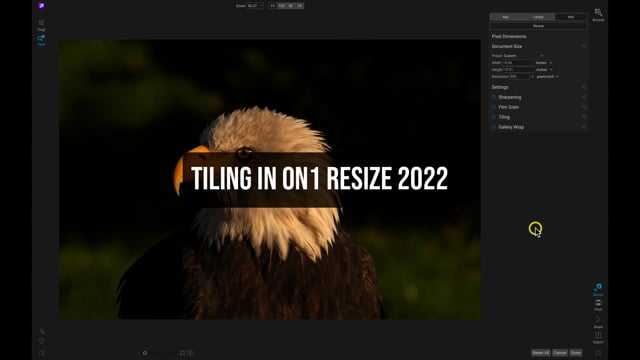Click the ON1 logo icon
Image resolution: width=640 pixels, height=360 pixels.
(41, 6)
